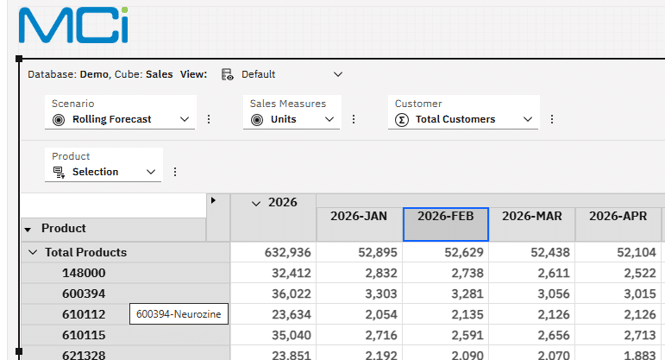Click the triangle arrow above the column header

pyautogui.click(x=213, y=200)
